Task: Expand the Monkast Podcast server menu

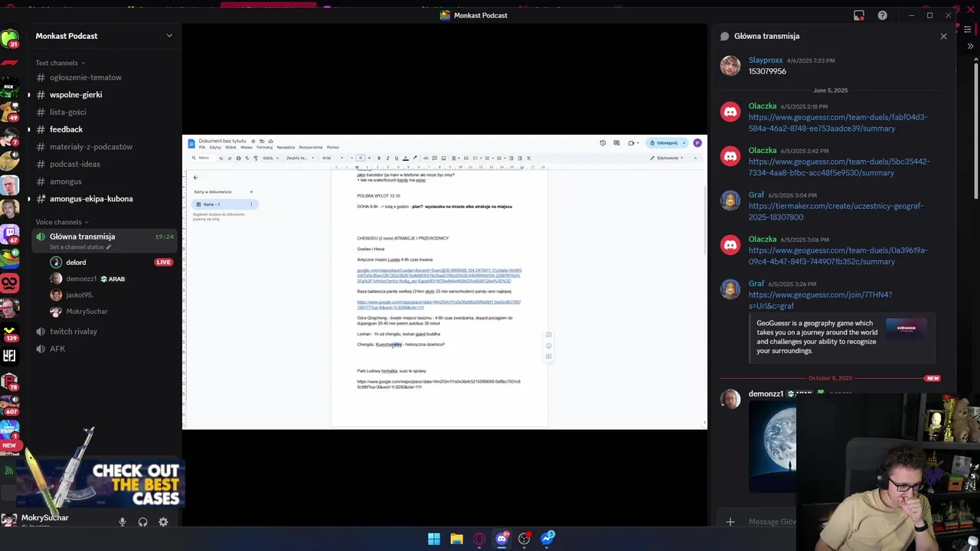Action: point(169,36)
